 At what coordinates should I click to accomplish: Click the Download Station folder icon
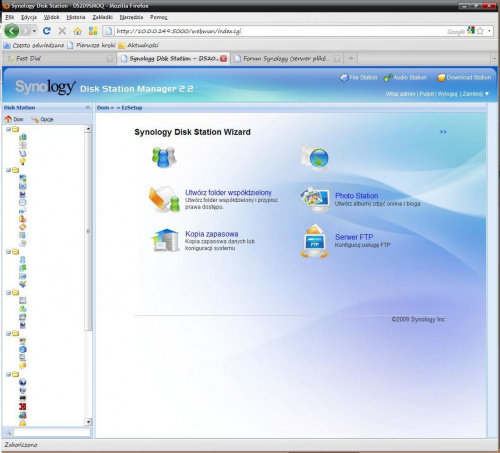441,78
